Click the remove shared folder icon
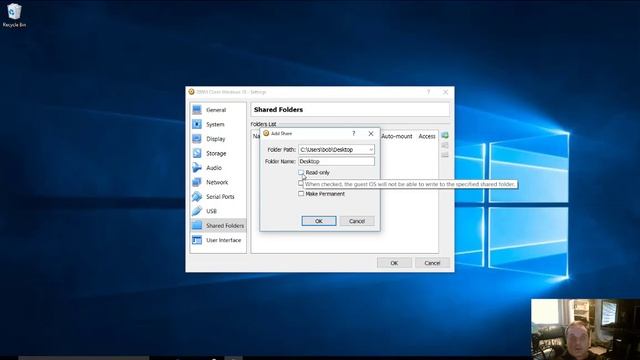 [x=445, y=155]
